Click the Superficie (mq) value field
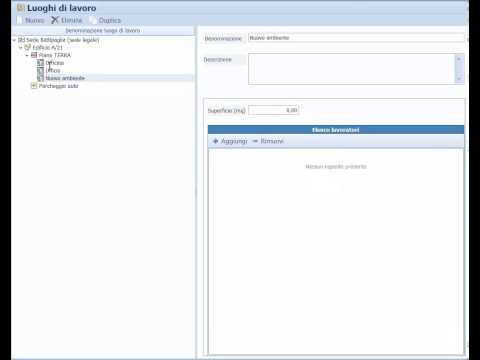 [x=273, y=110]
